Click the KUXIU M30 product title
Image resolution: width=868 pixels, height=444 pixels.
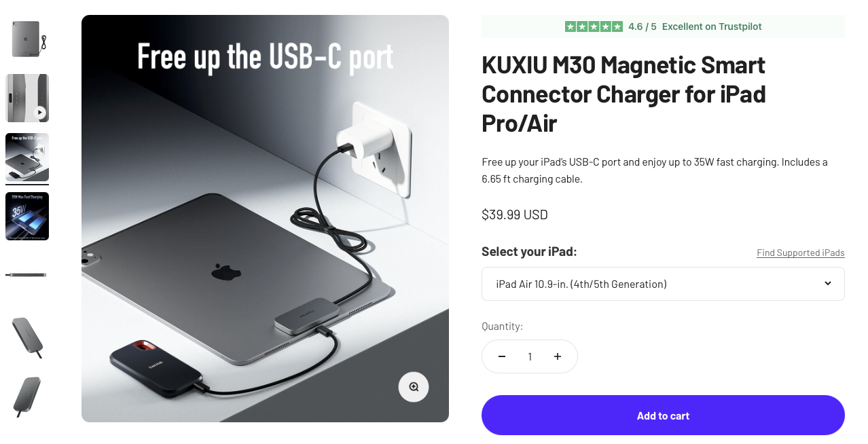[623, 94]
